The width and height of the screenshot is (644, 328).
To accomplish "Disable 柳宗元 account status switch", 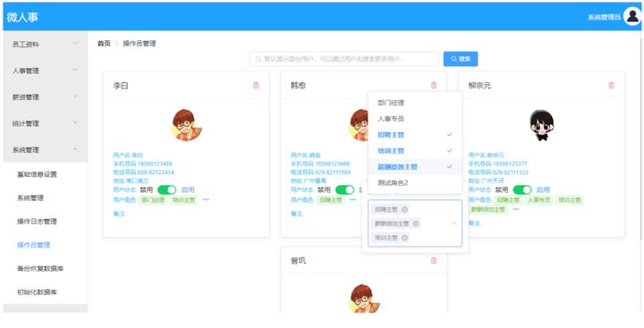I will 522,189.
